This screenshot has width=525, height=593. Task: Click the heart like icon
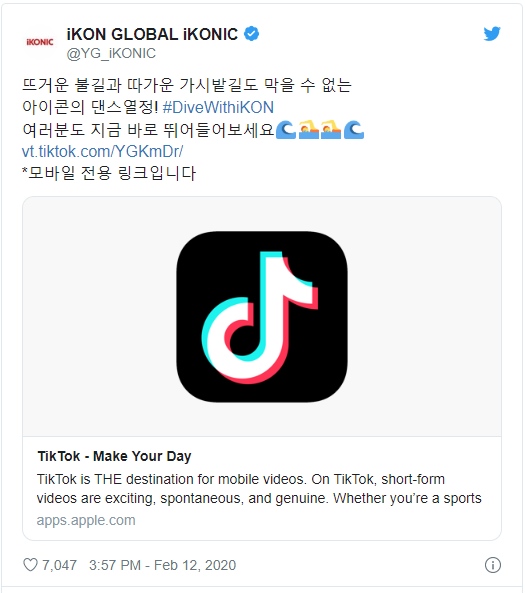[x=30, y=565]
